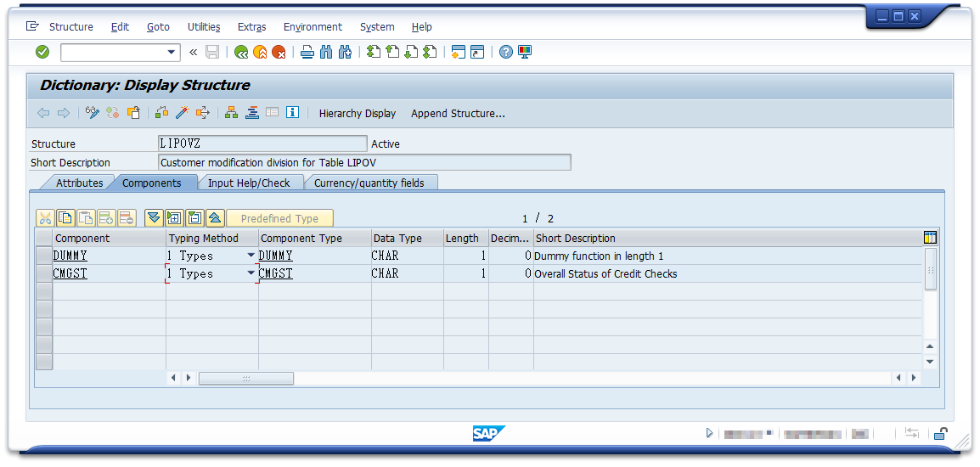Screen dimensions: 980x467
Task: Click the Collapse All Includes icon
Action: (215, 218)
